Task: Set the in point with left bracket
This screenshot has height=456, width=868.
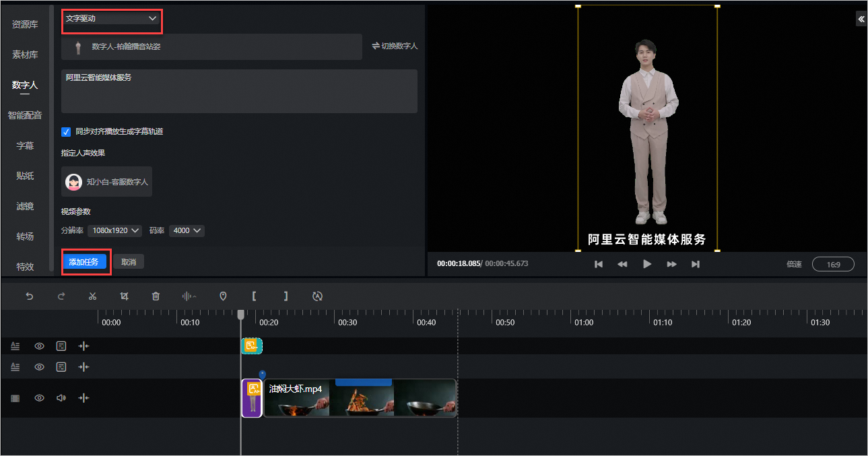Action: click(x=255, y=296)
